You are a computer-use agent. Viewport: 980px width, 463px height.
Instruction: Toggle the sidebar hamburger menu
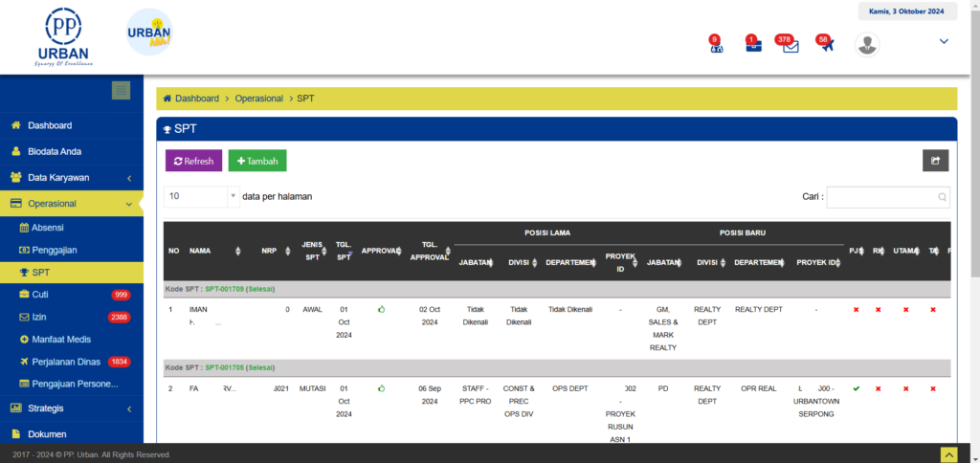pos(121,91)
